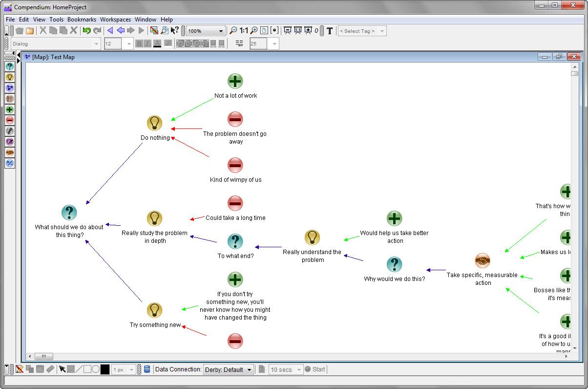Select the Pro plus tool in the sidebar palette

coord(9,109)
